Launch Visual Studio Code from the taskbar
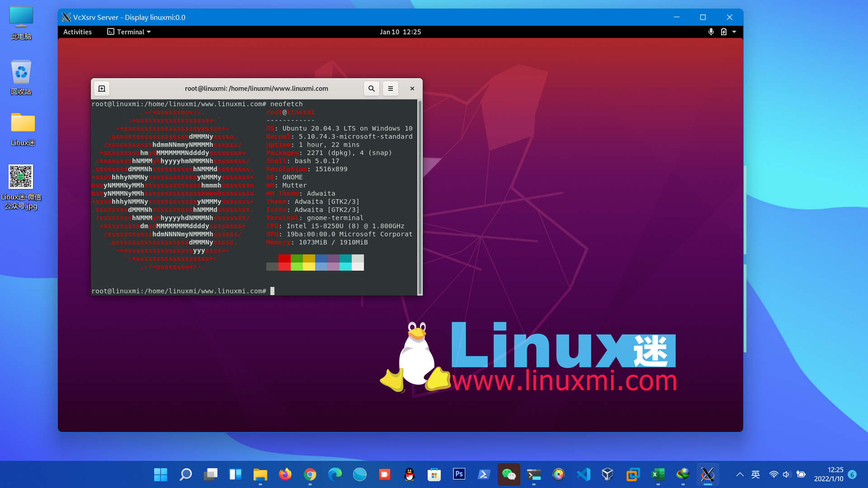868x488 pixels. click(583, 474)
